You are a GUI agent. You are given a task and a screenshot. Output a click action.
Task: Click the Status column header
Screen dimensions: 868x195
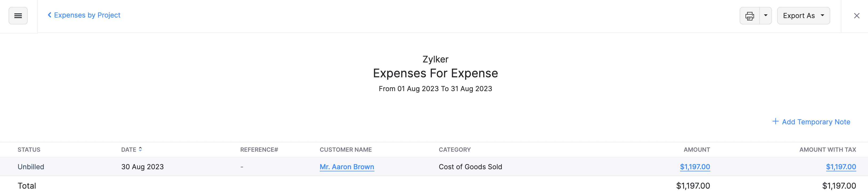point(29,149)
